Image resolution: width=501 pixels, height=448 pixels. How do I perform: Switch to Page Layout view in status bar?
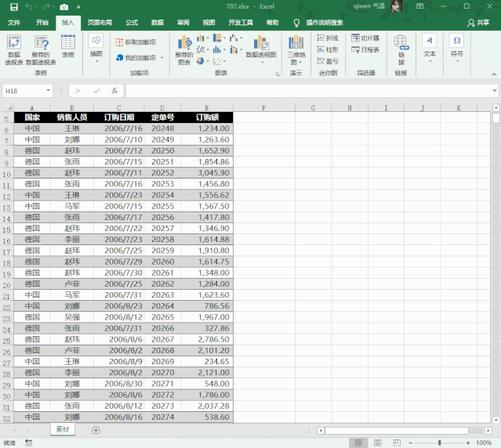[378, 443]
